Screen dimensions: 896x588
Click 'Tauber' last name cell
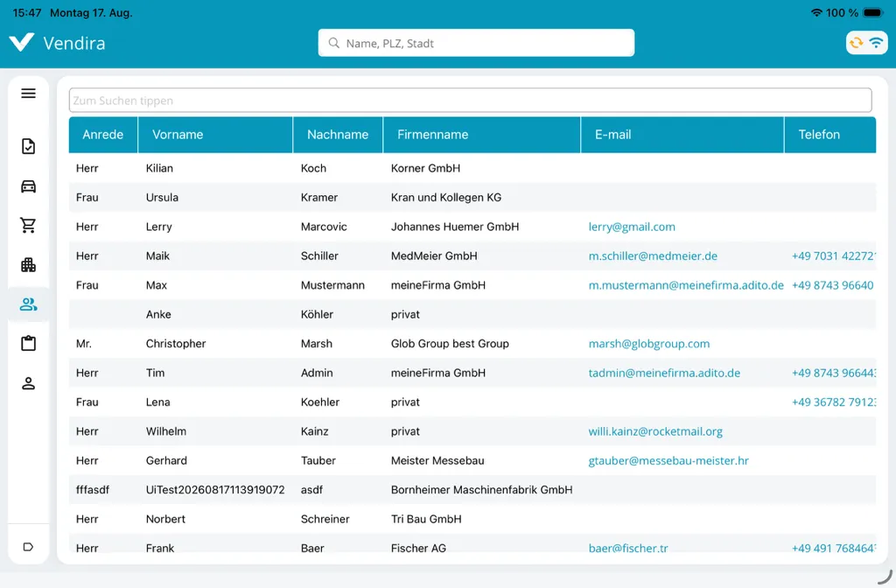[x=318, y=460]
